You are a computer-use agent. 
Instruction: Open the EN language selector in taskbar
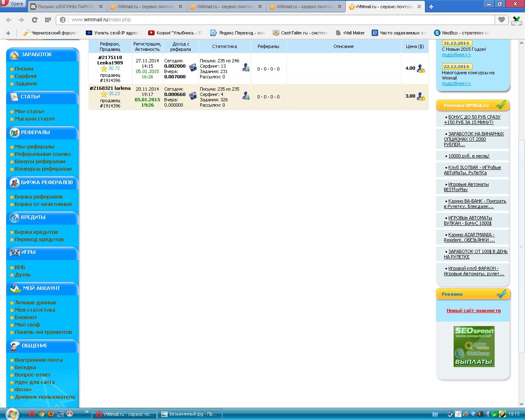435,414
